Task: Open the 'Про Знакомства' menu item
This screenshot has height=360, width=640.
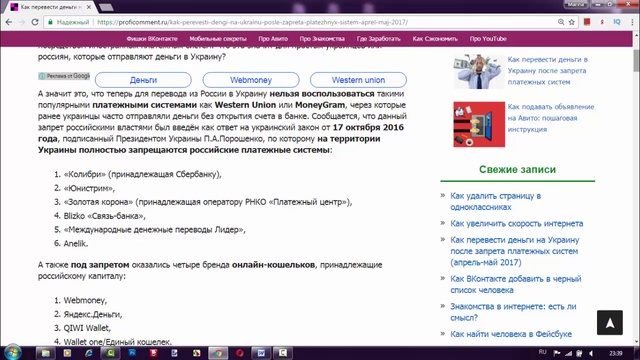Action: pos(322,39)
